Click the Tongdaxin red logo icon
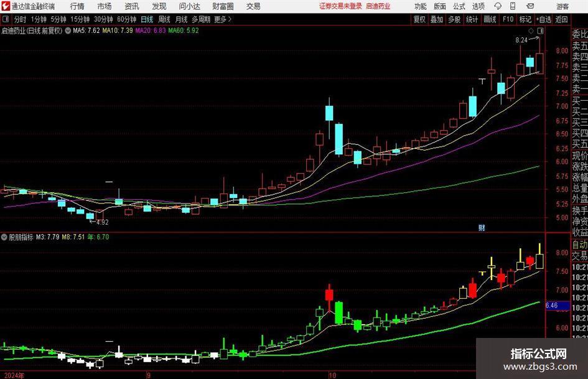Viewport: 588px width, 379px height. tap(6, 6)
